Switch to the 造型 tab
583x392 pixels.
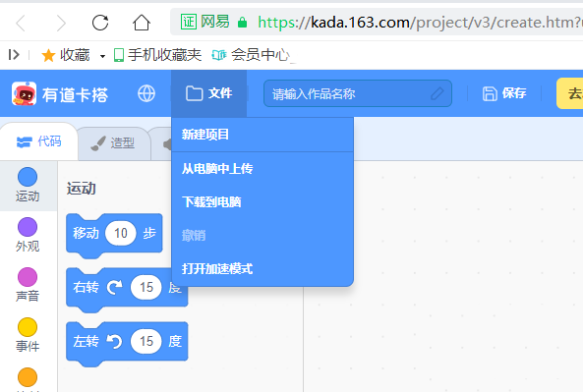click(113, 143)
